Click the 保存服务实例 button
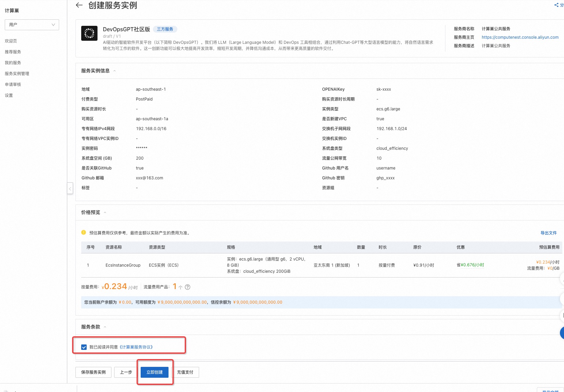564x392 pixels. click(x=93, y=372)
